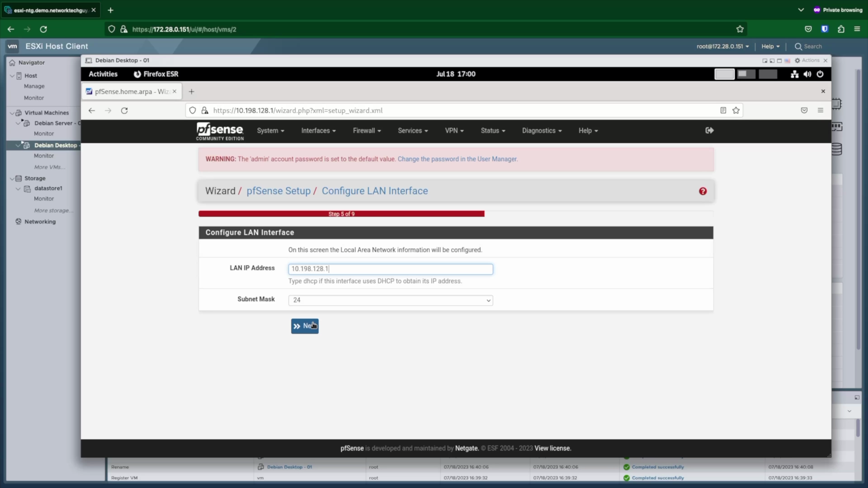
Task: Click GNOME Activities
Action: pyautogui.click(x=103, y=74)
